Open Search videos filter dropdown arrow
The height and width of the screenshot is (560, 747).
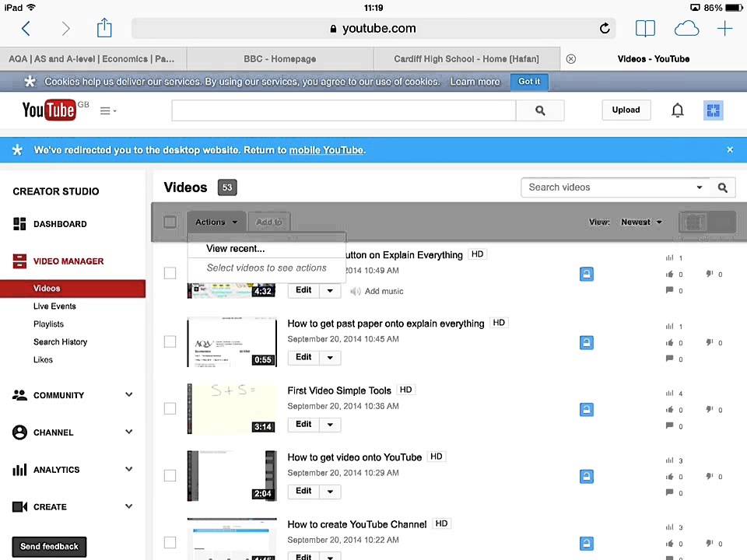(x=700, y=187)
